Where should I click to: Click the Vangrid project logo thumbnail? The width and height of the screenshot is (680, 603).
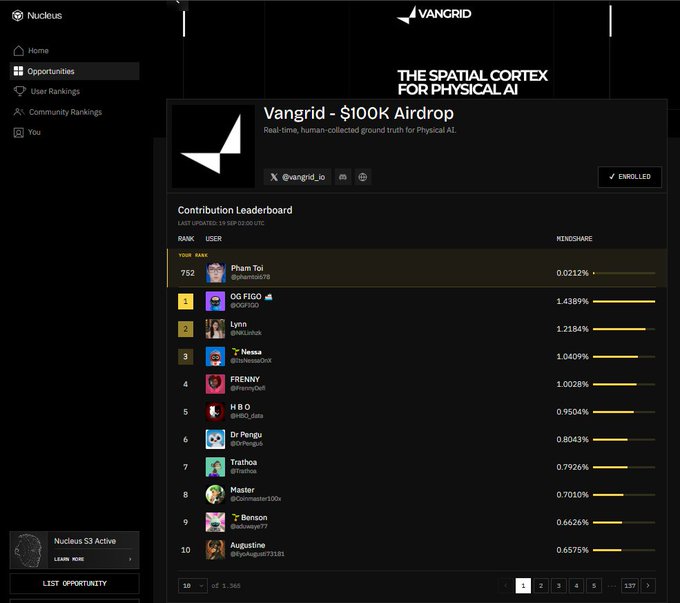point(213,146)
